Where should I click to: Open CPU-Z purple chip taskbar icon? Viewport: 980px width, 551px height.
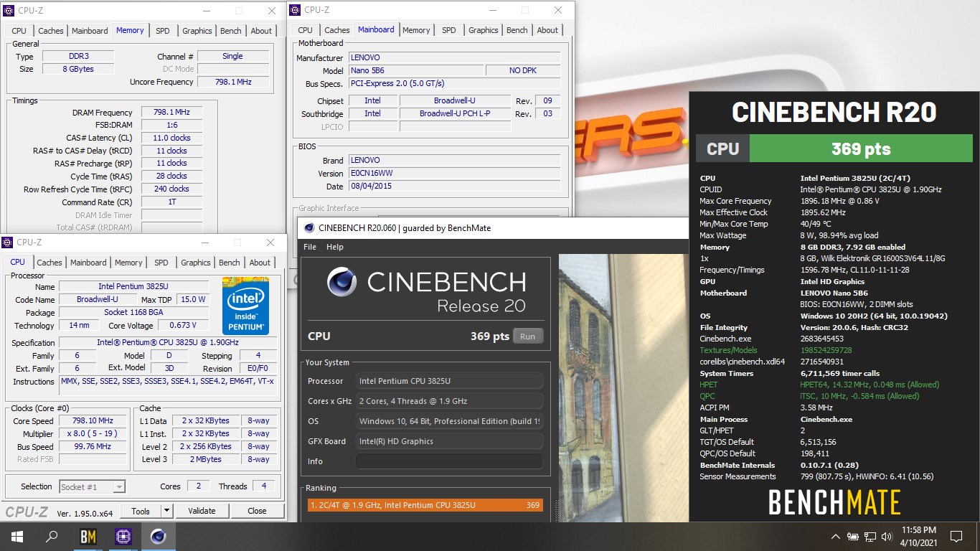[123, 536]
